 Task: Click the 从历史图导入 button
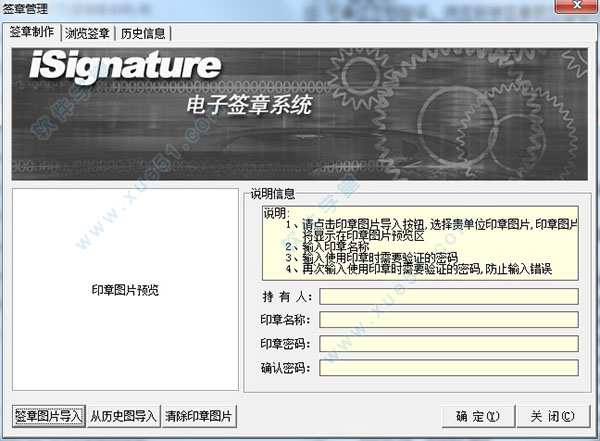pyautogui.click(x=123, y=416)
